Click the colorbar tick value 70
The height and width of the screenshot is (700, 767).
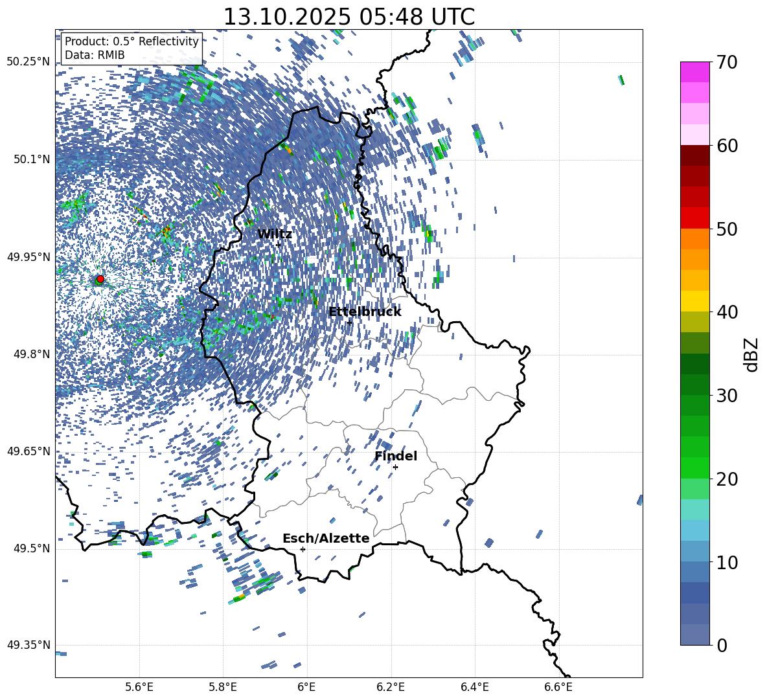(x=727, y=63)
